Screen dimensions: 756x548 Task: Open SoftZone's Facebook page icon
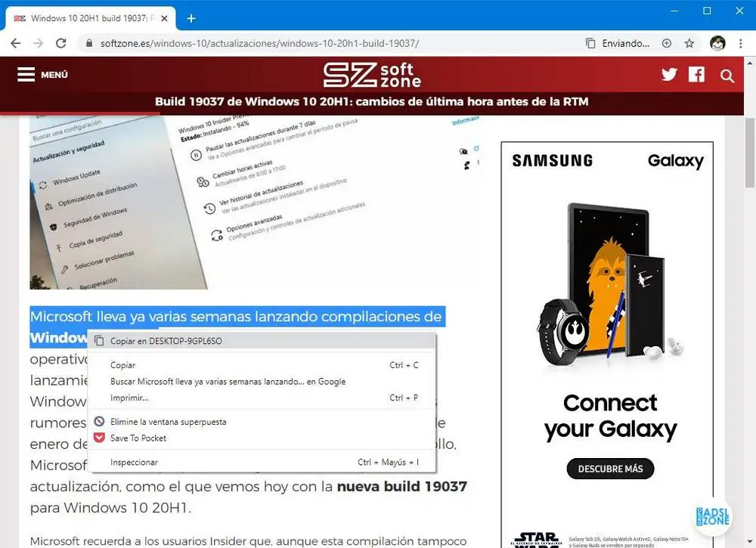(696, 75)
